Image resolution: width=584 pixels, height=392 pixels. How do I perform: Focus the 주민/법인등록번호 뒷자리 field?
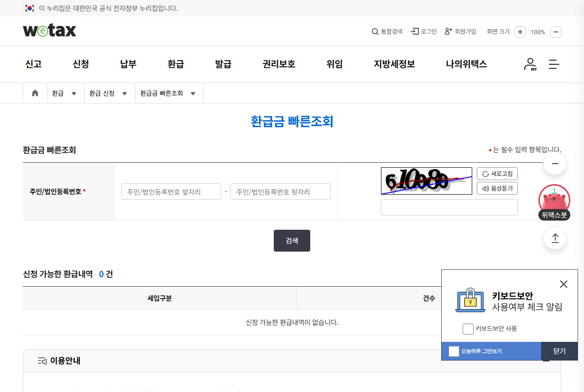[281, 191]
